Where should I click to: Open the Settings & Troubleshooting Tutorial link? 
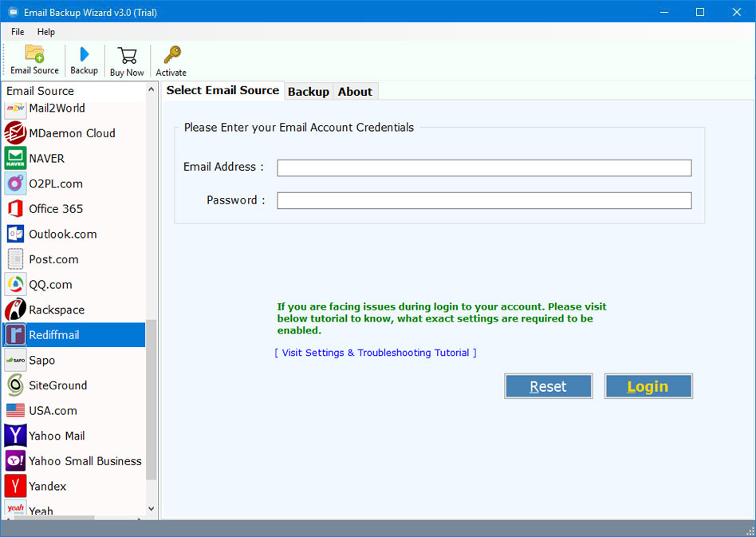(375, 352)
